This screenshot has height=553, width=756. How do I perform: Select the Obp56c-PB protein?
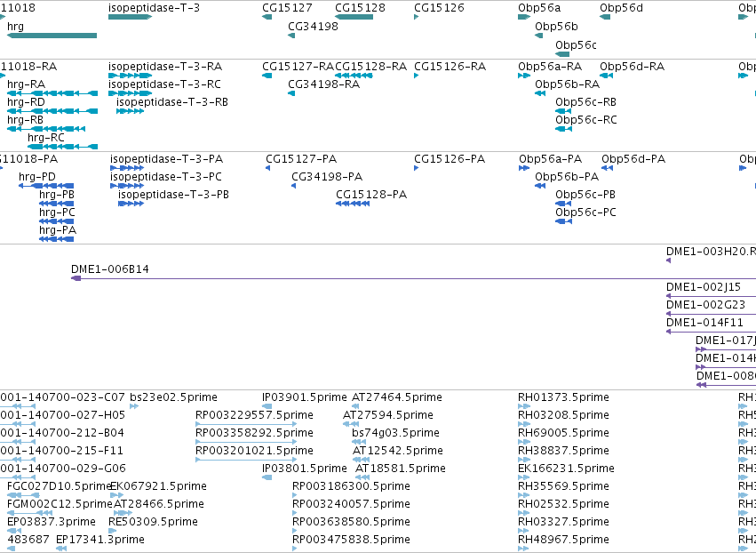563,204
